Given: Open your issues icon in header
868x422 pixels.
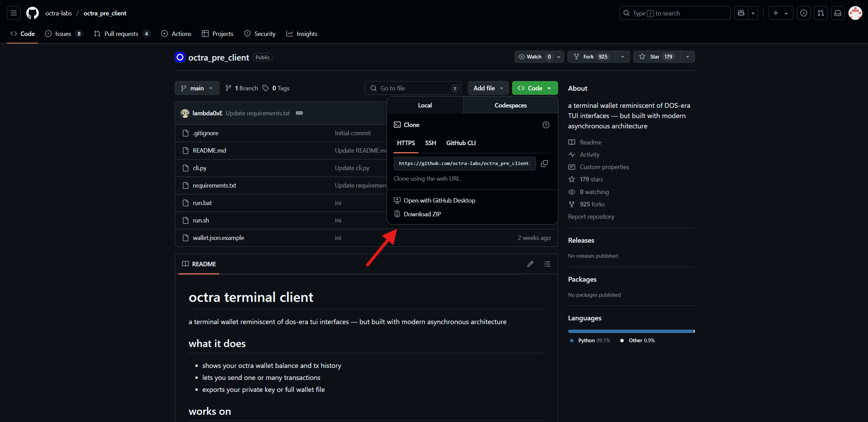Looking at the screenshot, I should click(x=803, y=13).
